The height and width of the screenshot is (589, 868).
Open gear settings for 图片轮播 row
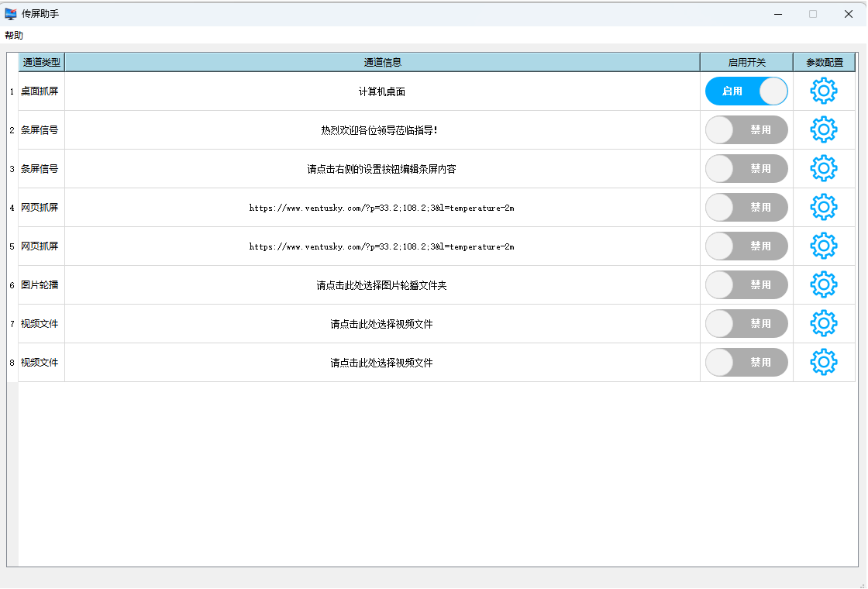(823, 285)
